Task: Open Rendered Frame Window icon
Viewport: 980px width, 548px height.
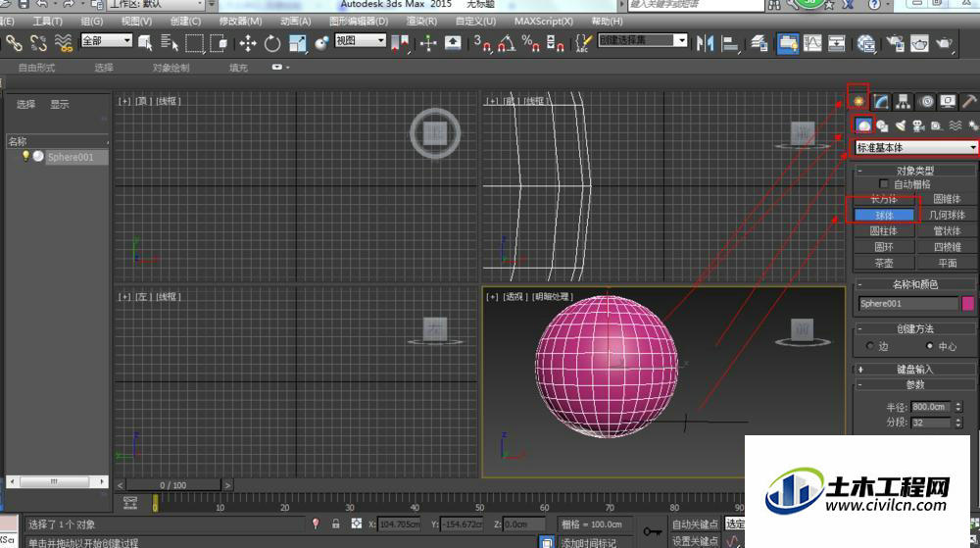Action: click(919, 43)
